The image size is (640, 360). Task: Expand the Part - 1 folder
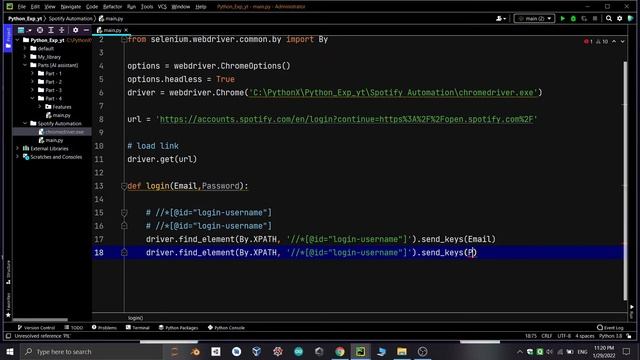click(33, 73)
